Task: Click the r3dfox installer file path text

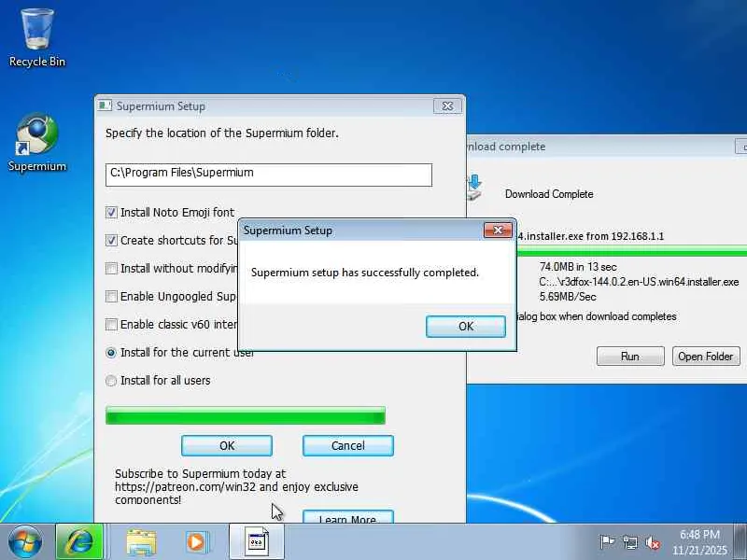Action: click(639, 282)
